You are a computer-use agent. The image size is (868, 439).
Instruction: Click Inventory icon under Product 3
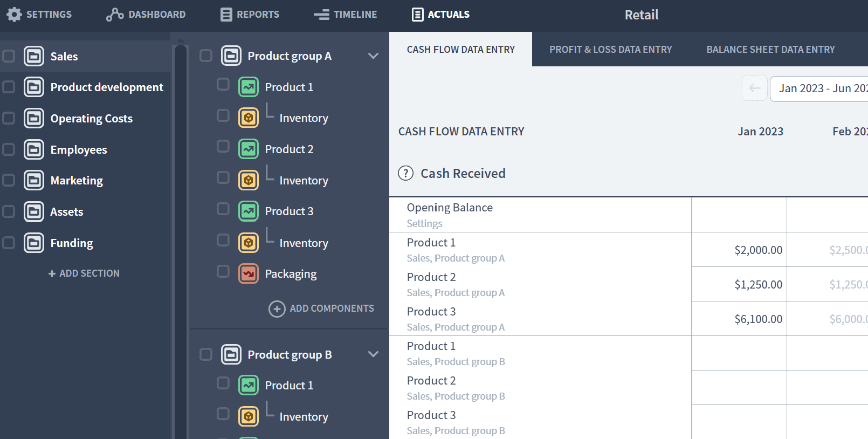pyautogui.click(x=249, y=243)
